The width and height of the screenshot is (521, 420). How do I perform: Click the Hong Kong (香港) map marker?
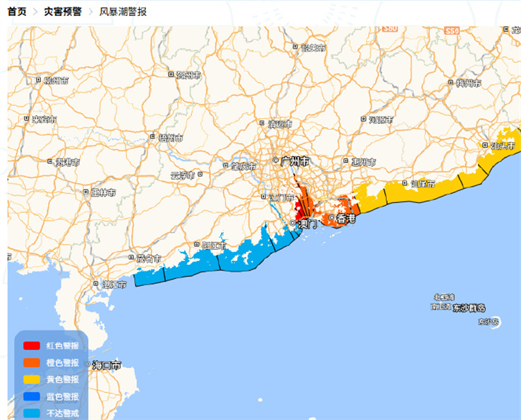pos(332,219)
